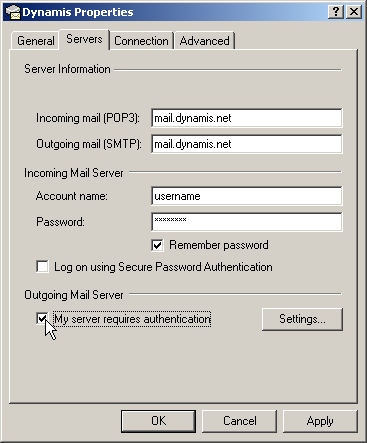
Task: Click inside the Password field
Action: click(x=247, y=222)
